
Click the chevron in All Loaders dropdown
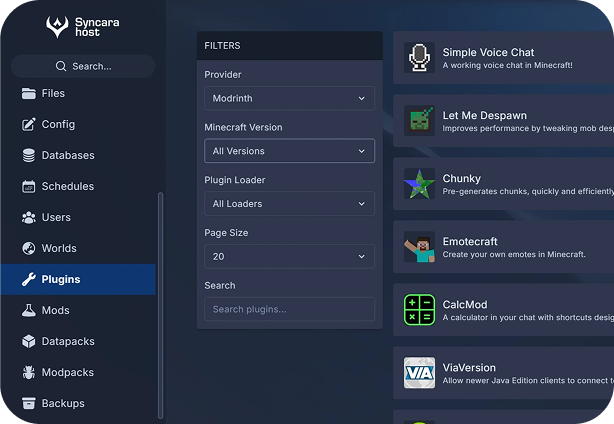[361, 204]
